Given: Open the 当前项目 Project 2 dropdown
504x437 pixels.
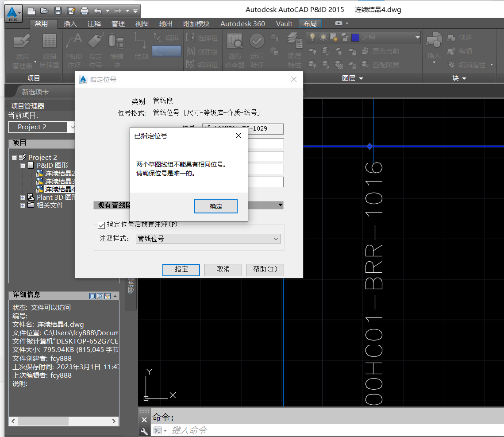Looking at the screenshot, I should 72,127.
